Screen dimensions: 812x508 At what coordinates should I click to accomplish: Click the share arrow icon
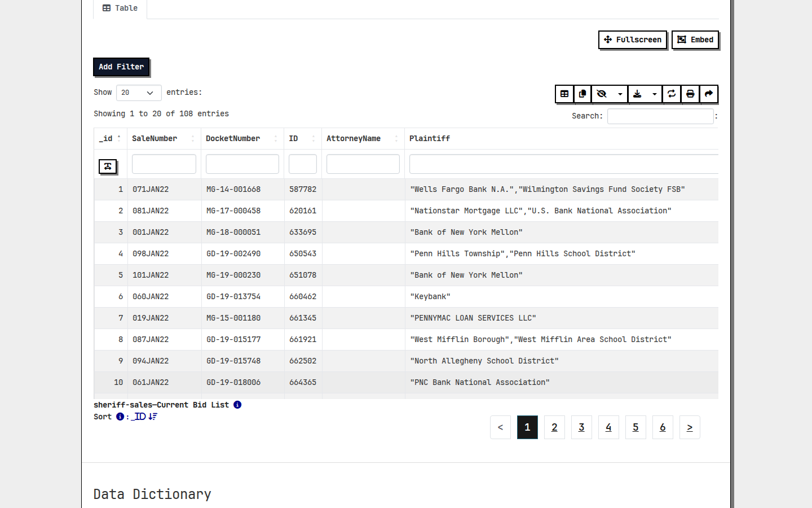(x=709, y=94)
